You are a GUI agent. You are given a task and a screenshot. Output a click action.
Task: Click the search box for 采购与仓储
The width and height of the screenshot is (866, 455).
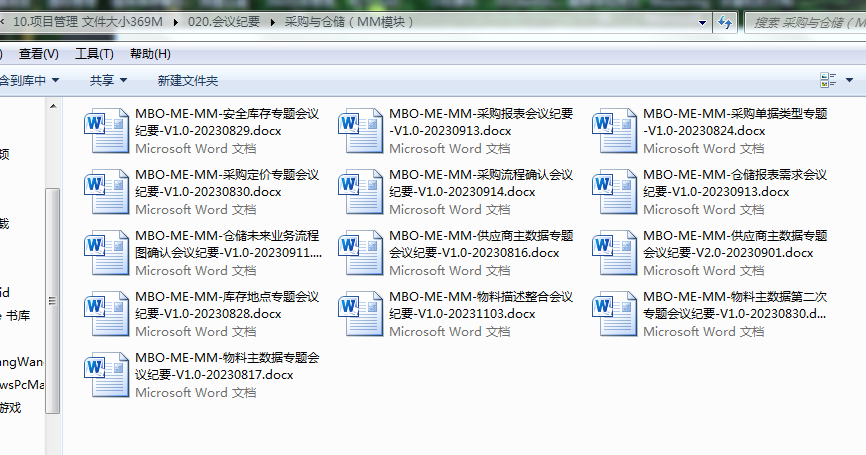[x=800, y=21]
